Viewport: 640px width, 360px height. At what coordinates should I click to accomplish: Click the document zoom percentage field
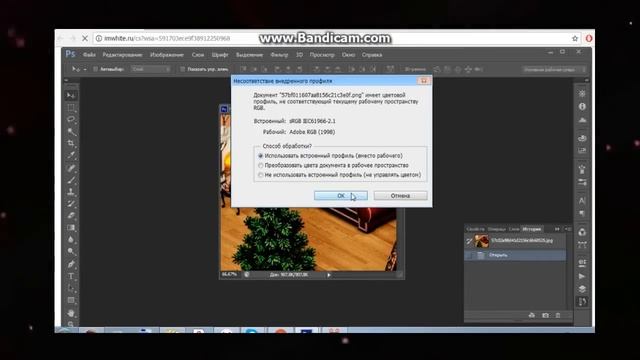229,275
